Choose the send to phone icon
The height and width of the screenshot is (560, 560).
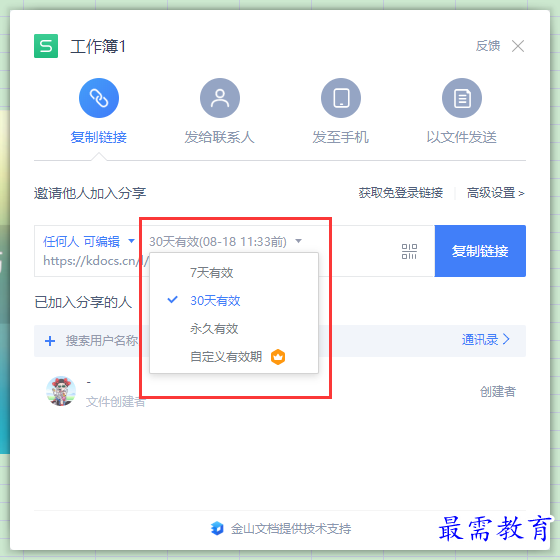coord(341,98)
